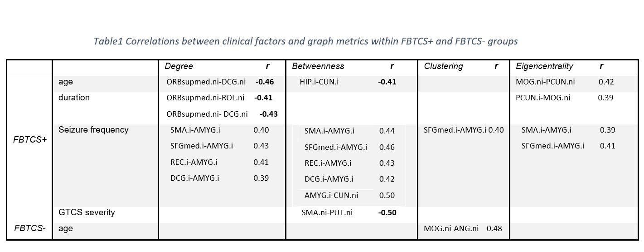Click the duration row label

(74, 98)
